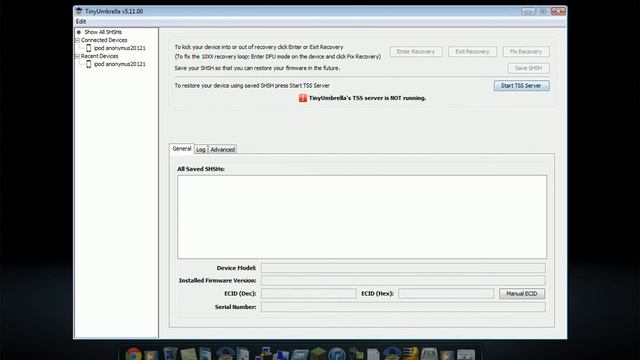Switch to the Log tab
The width and height of the screenshot is (640, 360).
(201, 149)
